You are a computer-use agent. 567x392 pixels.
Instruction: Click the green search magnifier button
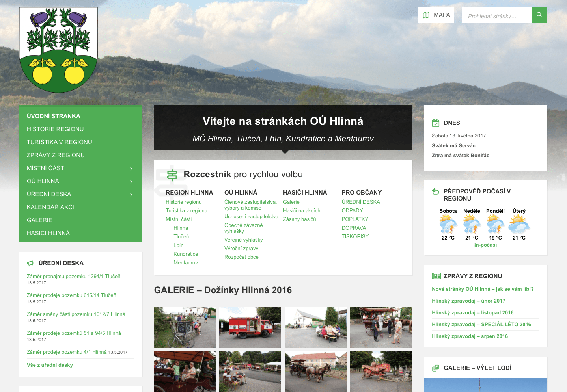click(x=539, y=15)
